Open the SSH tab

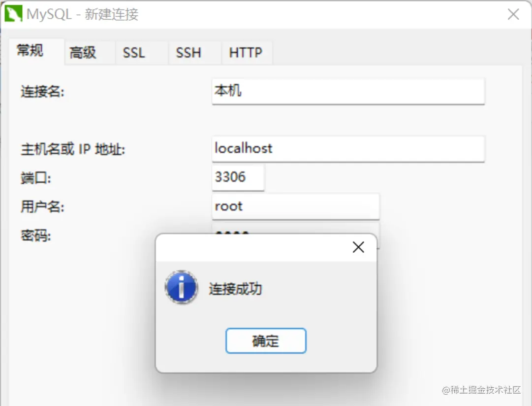click(x=195, y=53)
